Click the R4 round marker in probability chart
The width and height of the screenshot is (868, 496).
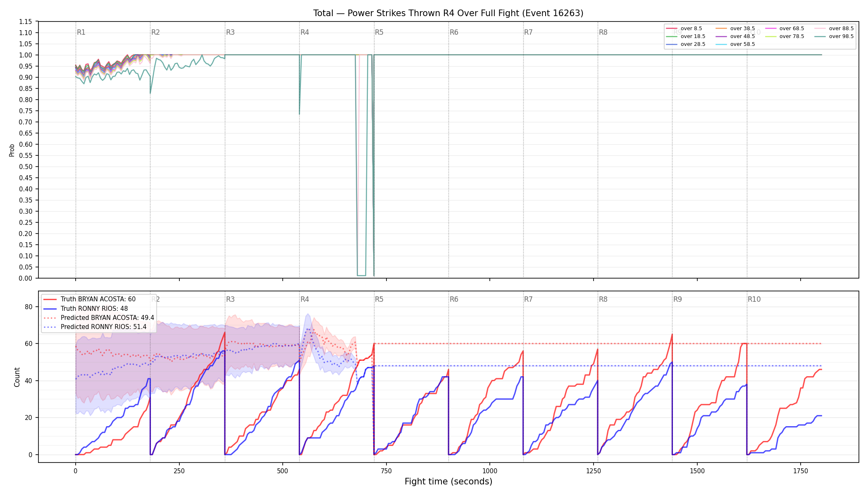coord(305,32)
